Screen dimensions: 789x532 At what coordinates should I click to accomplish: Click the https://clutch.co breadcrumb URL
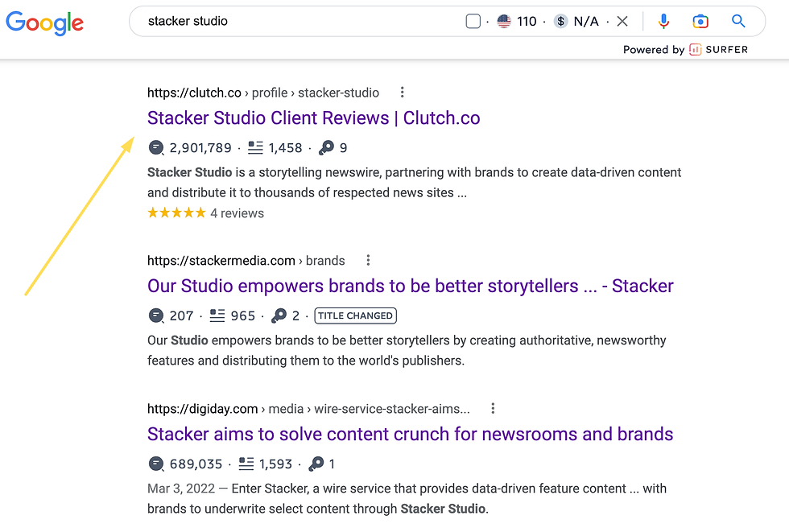(194, 93)
